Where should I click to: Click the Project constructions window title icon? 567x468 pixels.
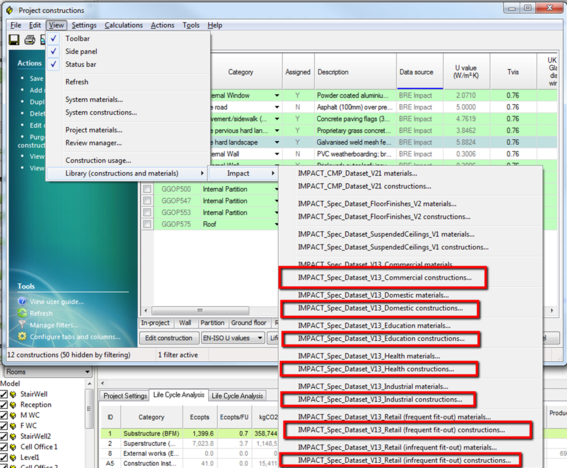click(10, 10)
